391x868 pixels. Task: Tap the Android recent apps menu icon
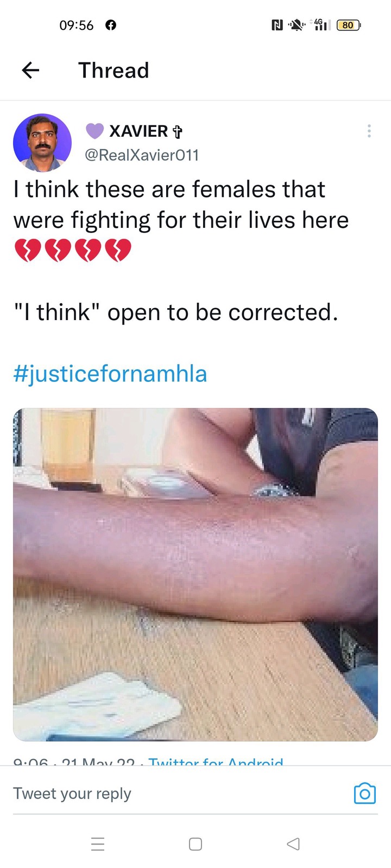98,844
